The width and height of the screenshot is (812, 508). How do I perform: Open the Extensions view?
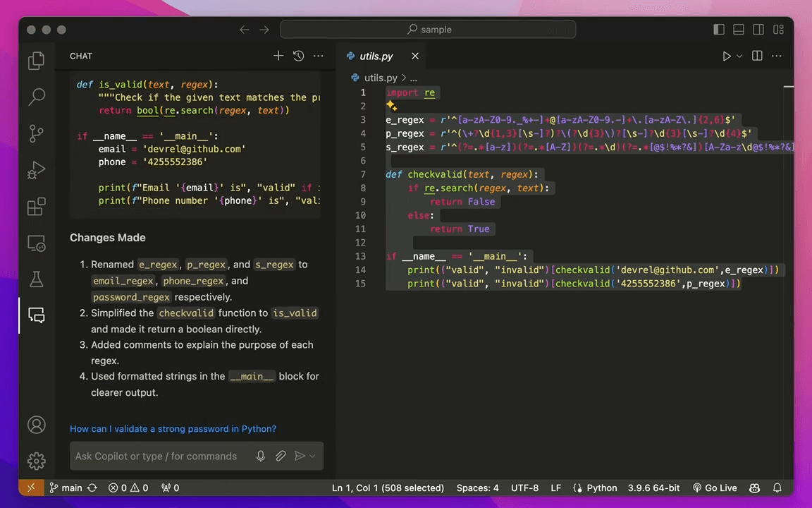click(x=36, y=206)
